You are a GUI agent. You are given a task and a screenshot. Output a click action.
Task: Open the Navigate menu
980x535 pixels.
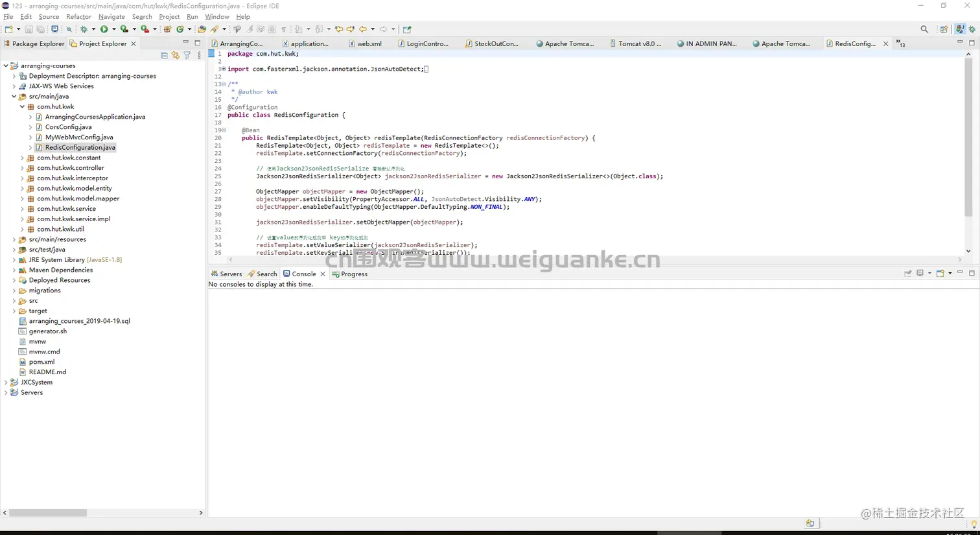[111, 17]
